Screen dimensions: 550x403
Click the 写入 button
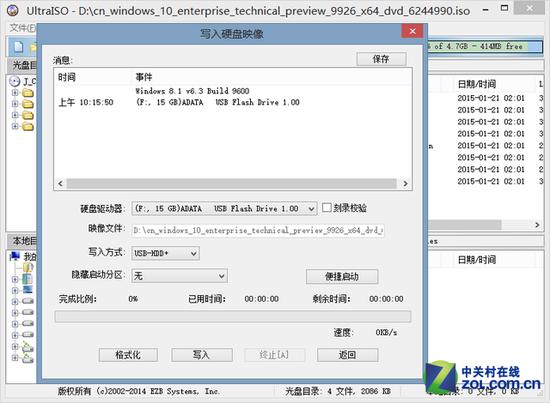point(202,355)
